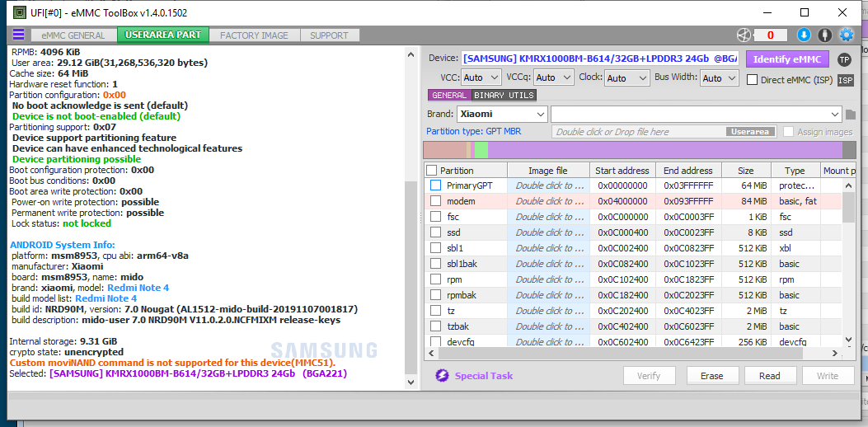Click the tzbak partition name
This screenshot has height=427, width=868.
pyautogui.click(x=457, y=326)
